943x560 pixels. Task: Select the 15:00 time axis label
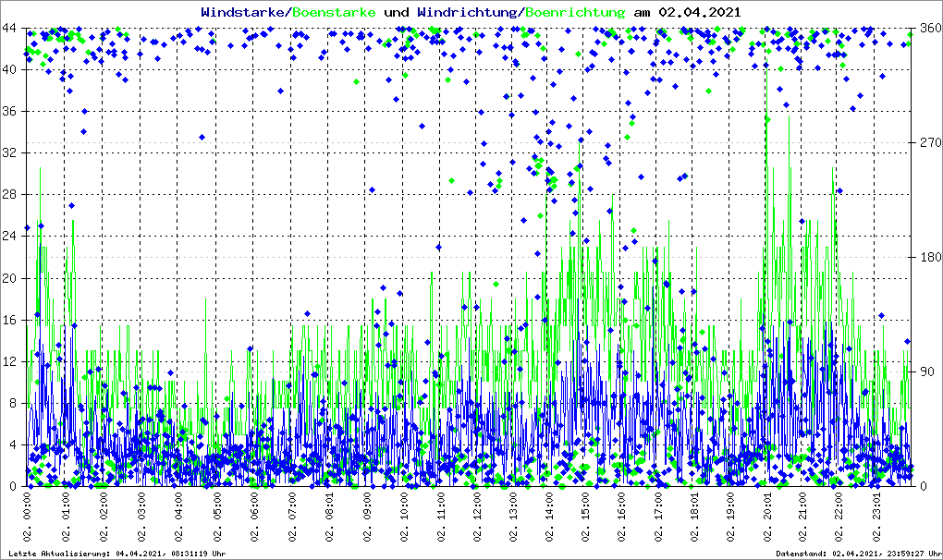[586, 518]
